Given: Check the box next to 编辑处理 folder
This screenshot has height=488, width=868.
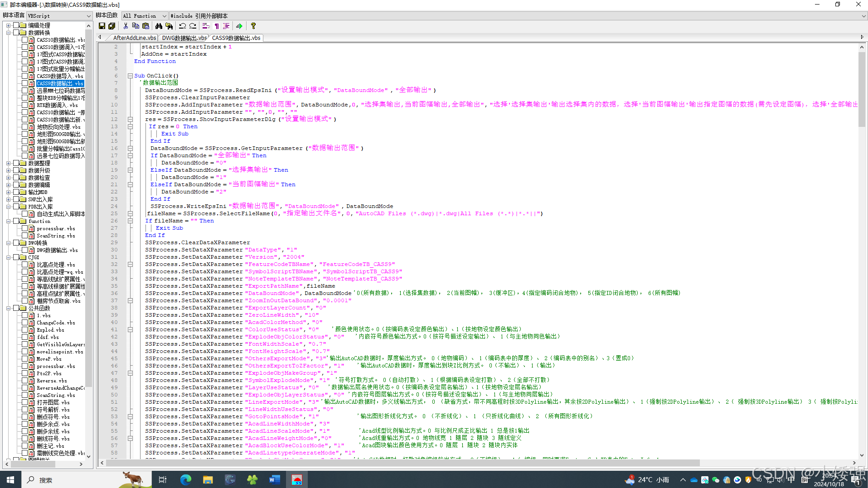Looking at the screenshot, I should (16, 25).
